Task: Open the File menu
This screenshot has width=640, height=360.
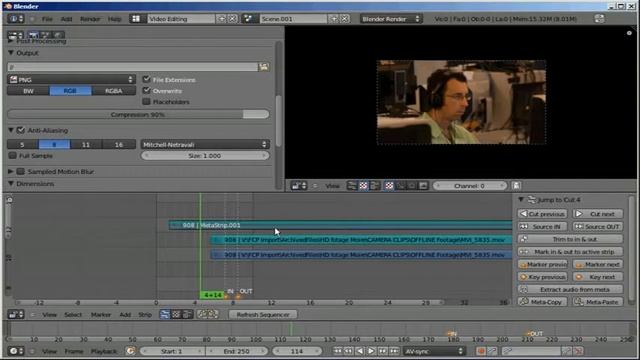Action: pyautogui.click(x=47, y=19)
